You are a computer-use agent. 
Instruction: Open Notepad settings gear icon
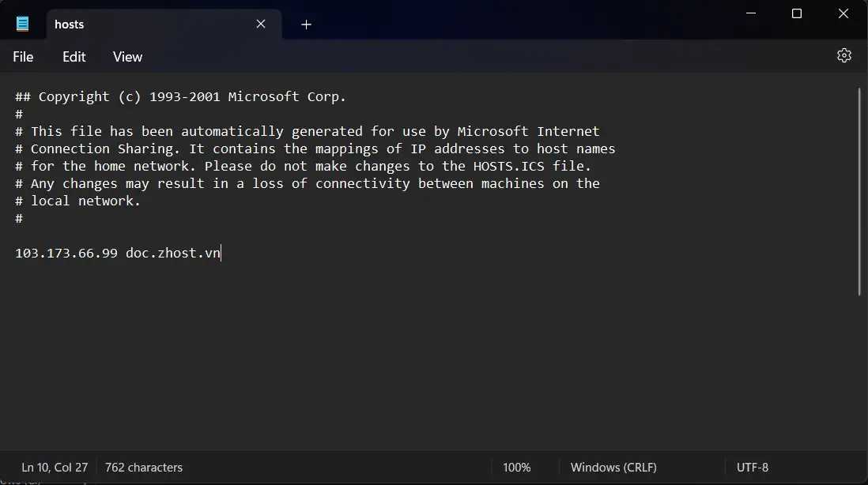(844, 55)
